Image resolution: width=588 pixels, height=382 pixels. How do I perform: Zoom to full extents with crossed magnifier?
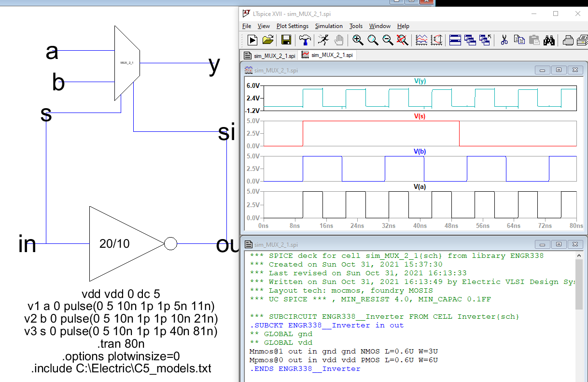(x=403, y=40)
